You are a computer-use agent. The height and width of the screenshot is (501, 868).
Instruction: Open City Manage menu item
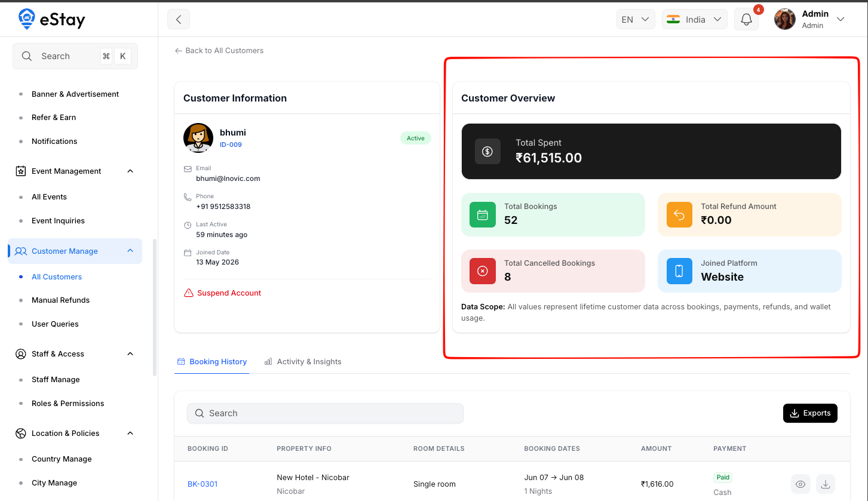tap(54, 483)
